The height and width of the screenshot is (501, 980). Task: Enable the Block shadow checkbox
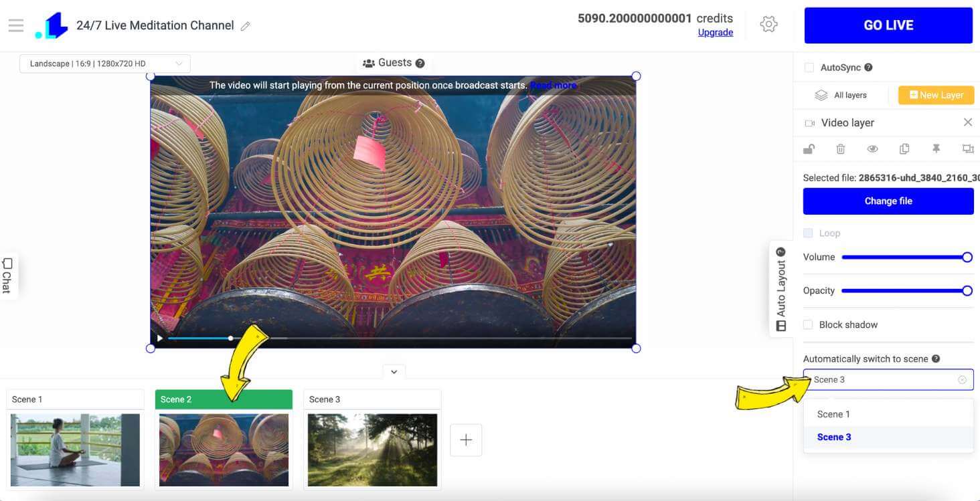808,325
